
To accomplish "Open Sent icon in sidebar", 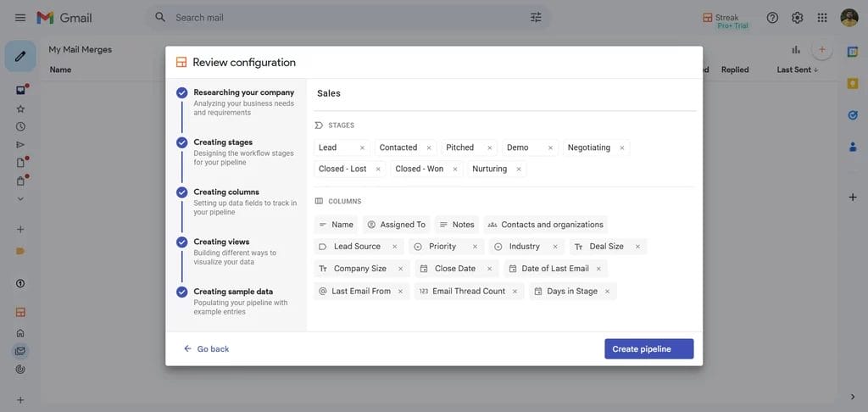I will 20,144.
